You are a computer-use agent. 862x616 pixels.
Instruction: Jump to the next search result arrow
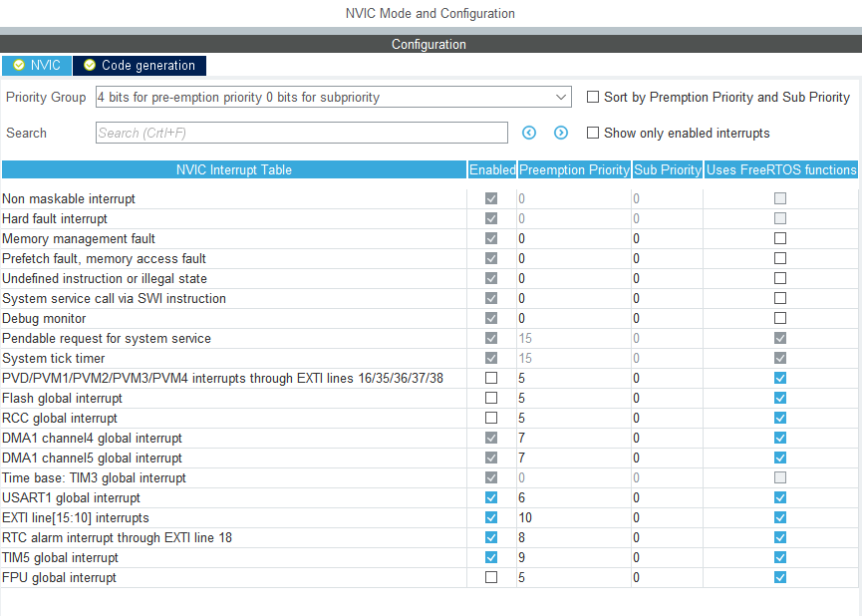pyautogui.click(x=561, y=133)
